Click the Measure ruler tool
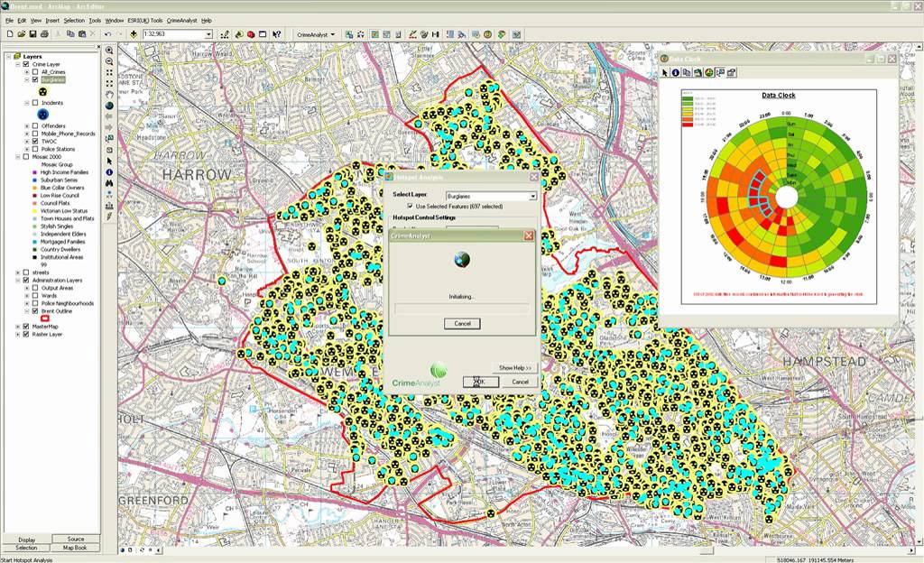This screenshot has height=563, width=924. point(109,206)
